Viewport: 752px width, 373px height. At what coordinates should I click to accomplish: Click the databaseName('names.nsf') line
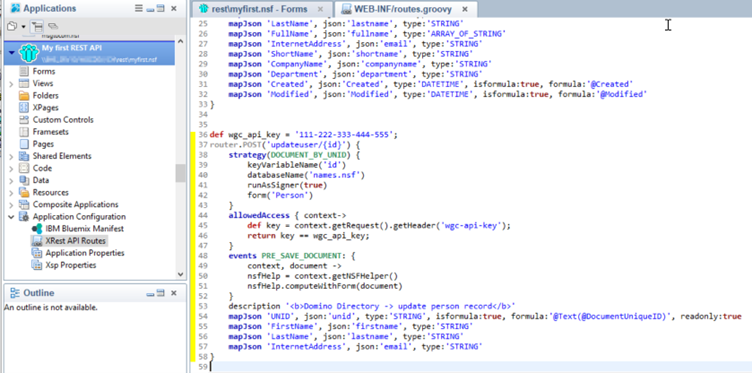click(x=306, y=175)
